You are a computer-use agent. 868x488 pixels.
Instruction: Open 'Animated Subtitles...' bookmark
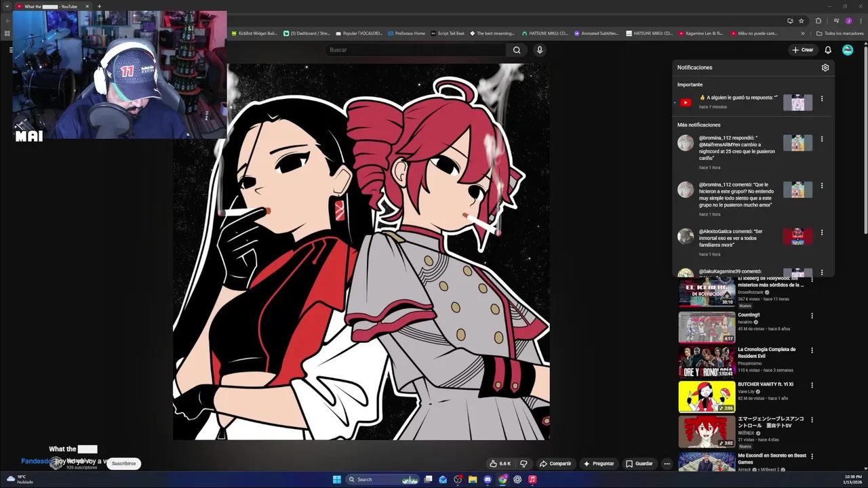[597, 33]
